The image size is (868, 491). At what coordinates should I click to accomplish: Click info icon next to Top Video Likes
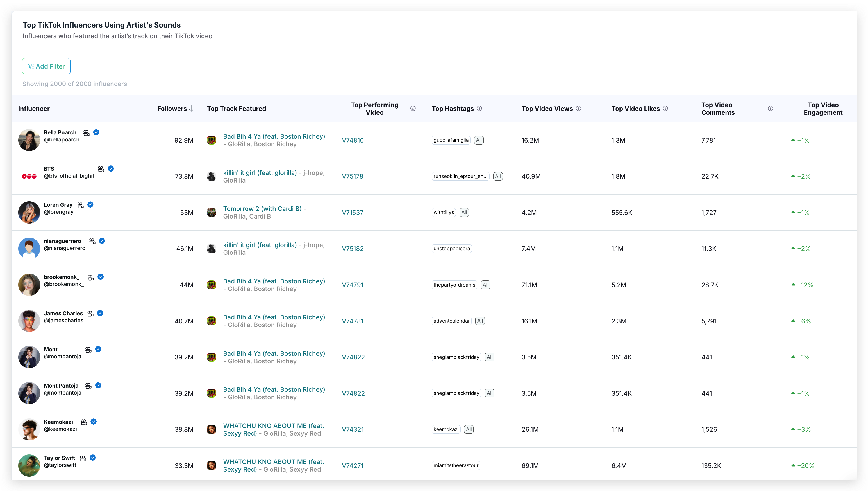pos(665,108)
